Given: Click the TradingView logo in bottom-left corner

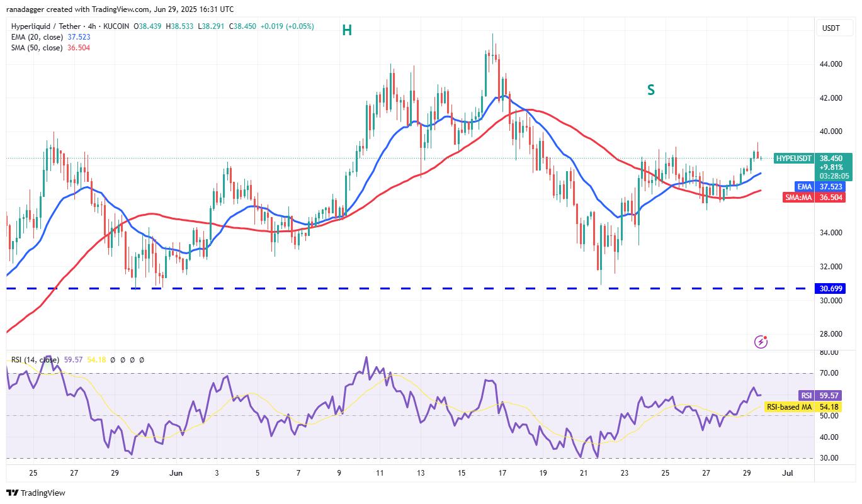Looking at the screenshot, I should coord(36,493).
